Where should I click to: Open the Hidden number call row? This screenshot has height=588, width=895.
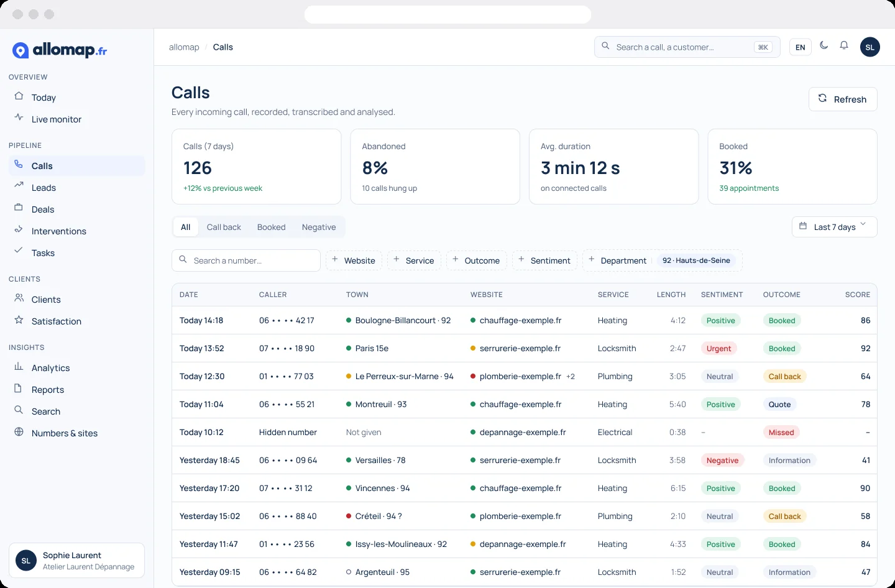(525, 433)
